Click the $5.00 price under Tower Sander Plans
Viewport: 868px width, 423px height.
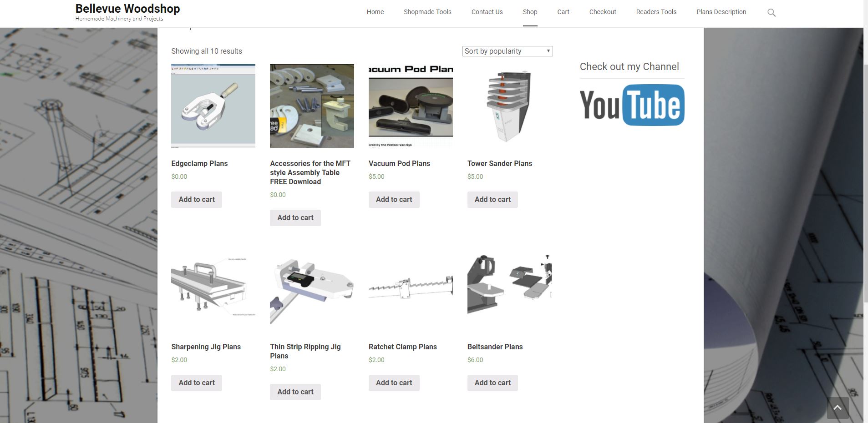coord(475,176)
